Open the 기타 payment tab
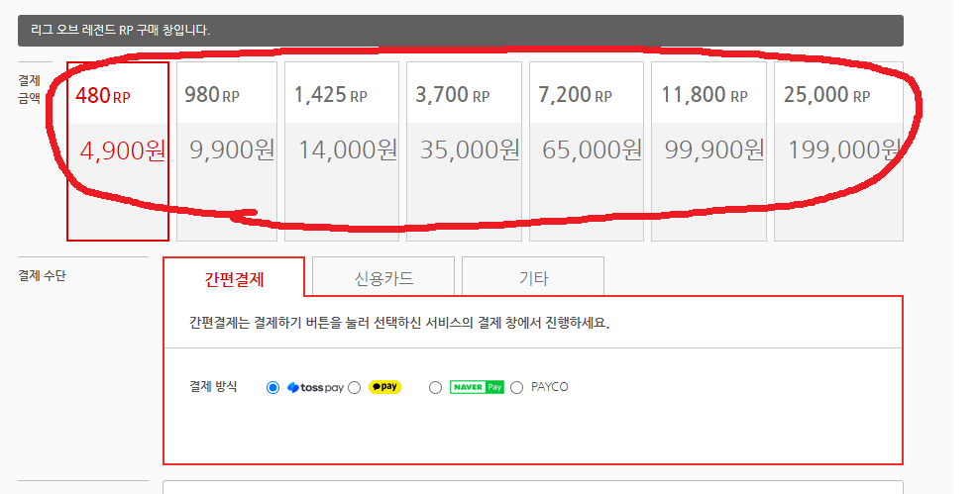980x494 pixels. pos(533,276)
